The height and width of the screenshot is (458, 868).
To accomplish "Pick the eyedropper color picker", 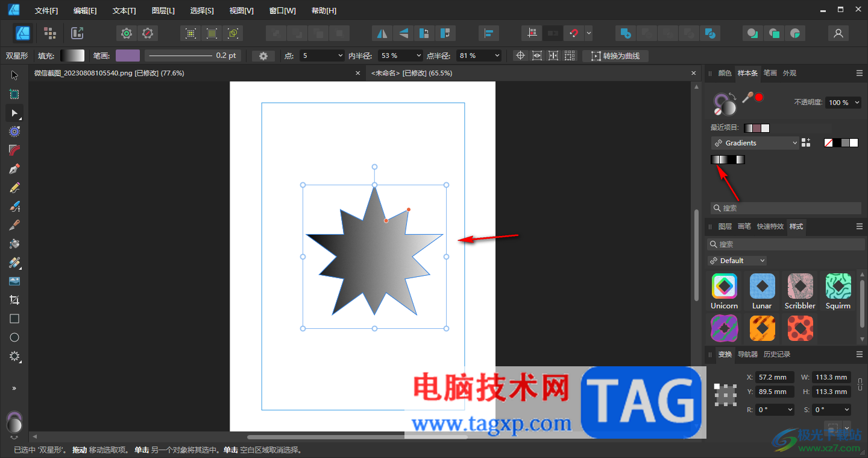I will (x=747, y=97).
